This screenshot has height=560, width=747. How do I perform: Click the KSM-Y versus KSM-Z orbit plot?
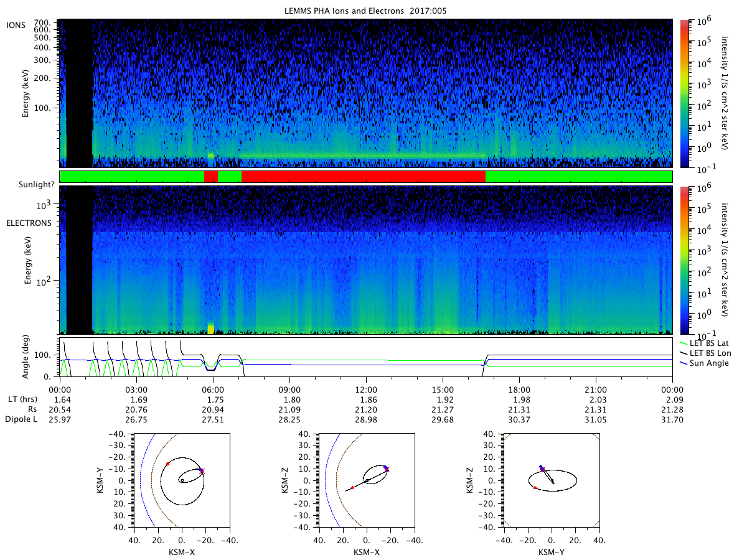(551, 480)
